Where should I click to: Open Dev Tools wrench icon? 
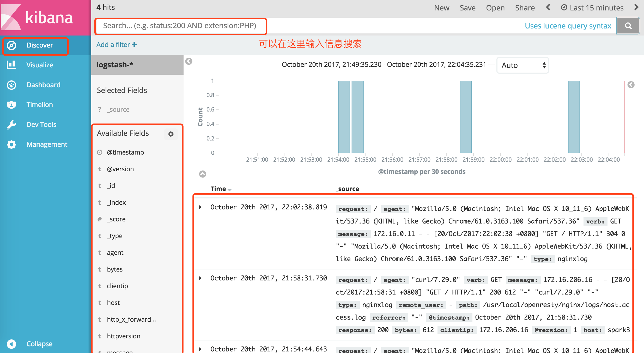pyautogui.click(x=11, y=125)
